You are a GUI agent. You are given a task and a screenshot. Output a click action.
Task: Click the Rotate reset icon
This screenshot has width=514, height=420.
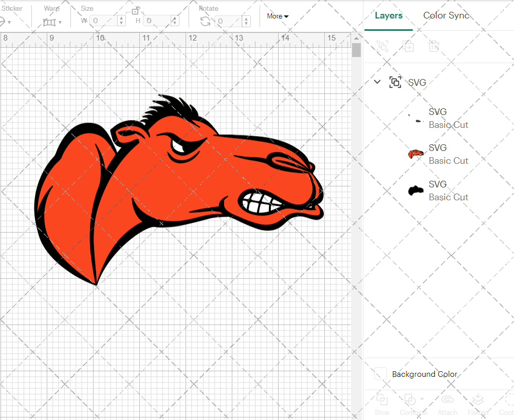[x=205, y=22]
